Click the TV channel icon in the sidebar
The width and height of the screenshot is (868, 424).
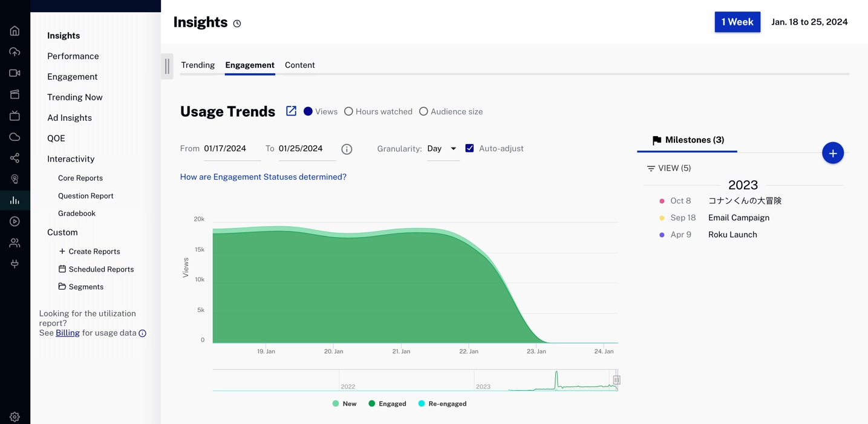click(x=15, y=115)
